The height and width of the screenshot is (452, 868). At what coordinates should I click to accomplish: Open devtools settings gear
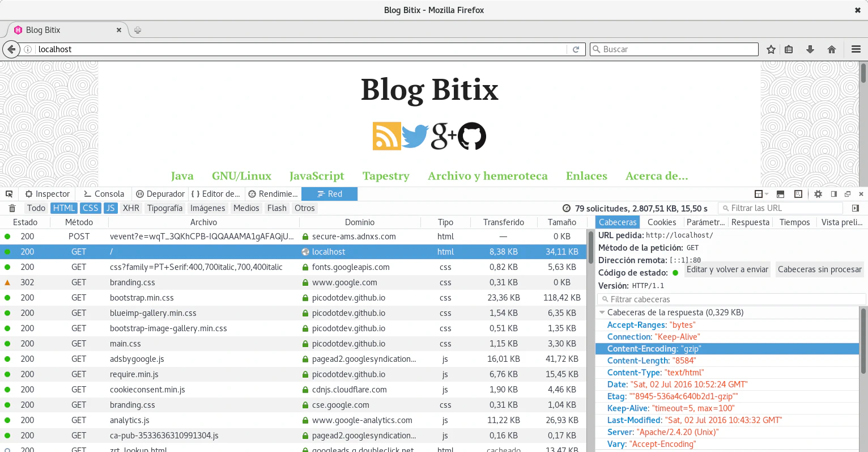[818, 194]
